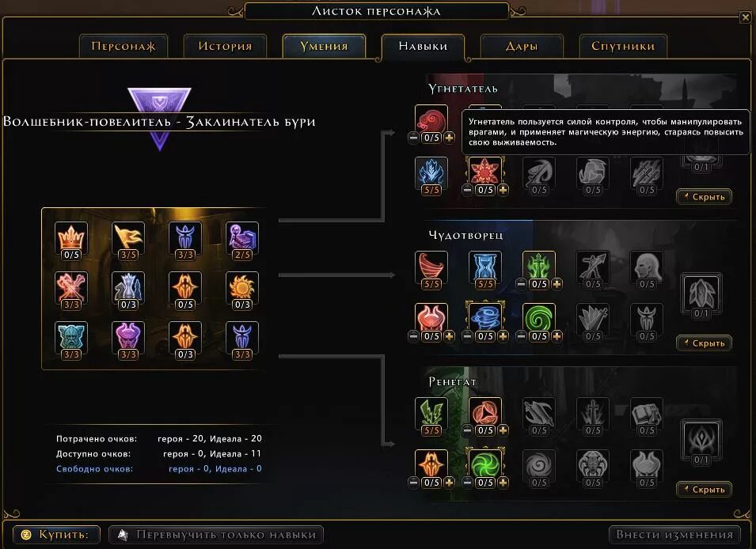Select the orange crown skill icon
The width and height of the screenshot is (756, 549).
(71, 237)
